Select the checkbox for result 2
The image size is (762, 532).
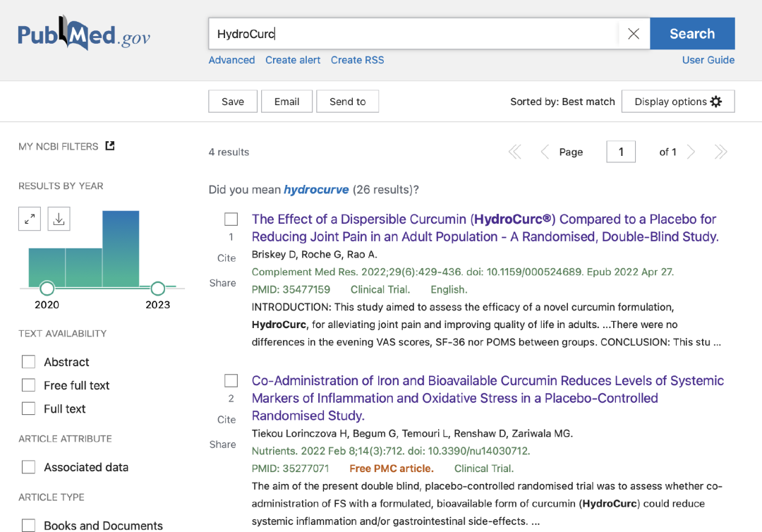click(x=231, y=380)
